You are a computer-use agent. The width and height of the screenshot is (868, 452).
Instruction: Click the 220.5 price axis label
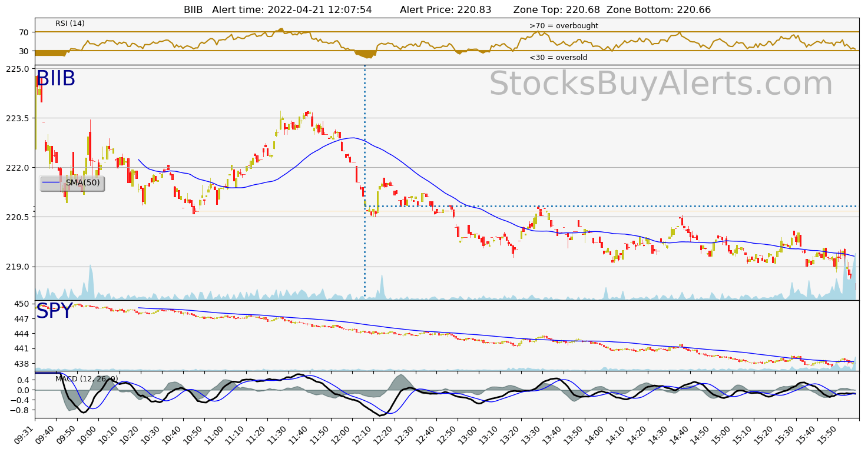17,217
